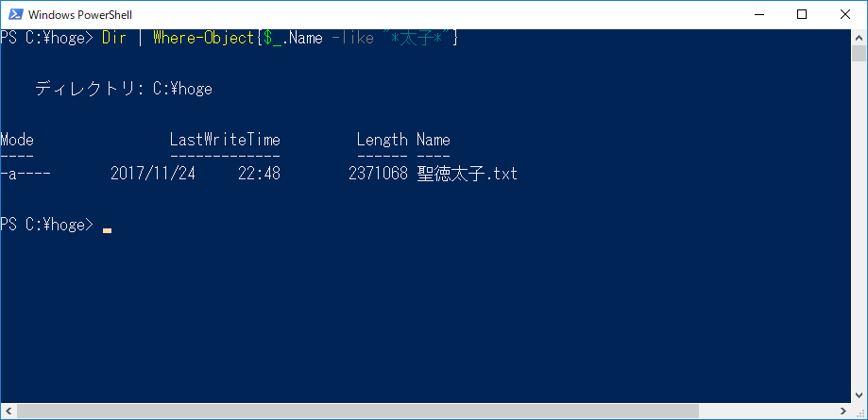Click the PowerShell icon in title bar
Viewport: 868px width, 420px height.
coord(15,14)
